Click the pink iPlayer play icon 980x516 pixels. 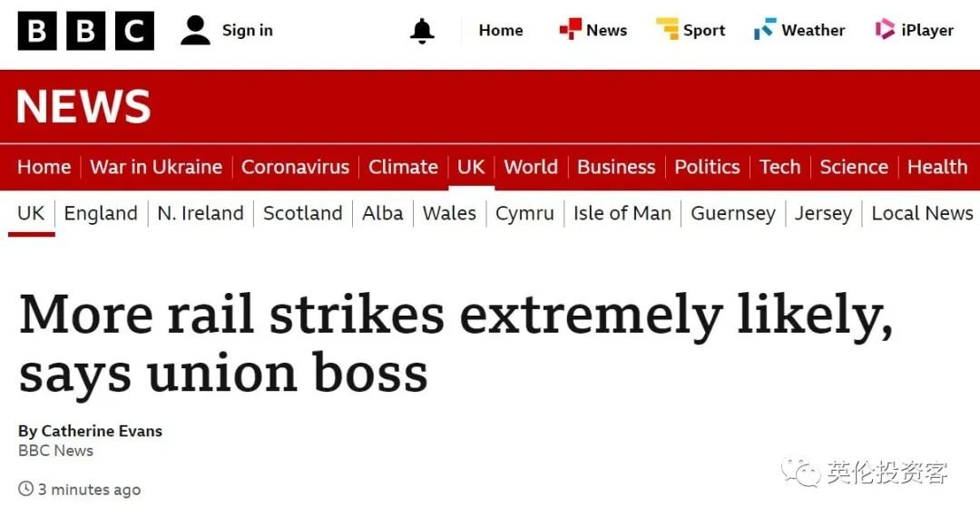tap(885, 29)
